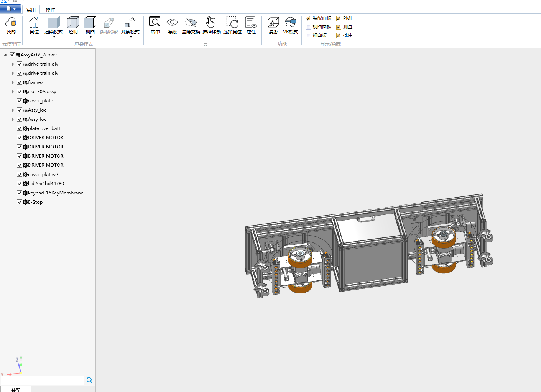Click the 隐藏 hide eye icon
This screenshot has width=541, height=392.
172,25
